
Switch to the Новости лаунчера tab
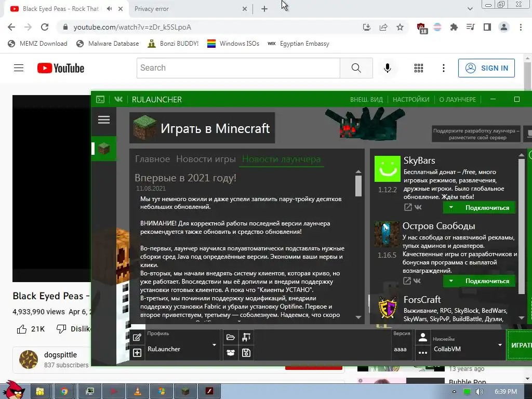point(281,159)
